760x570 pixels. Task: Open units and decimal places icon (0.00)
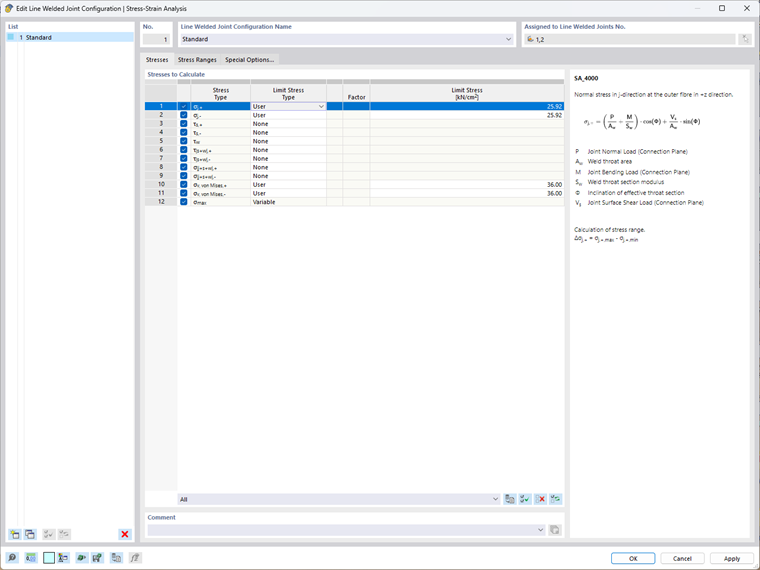pyautogui.click(x=31, y=558)
